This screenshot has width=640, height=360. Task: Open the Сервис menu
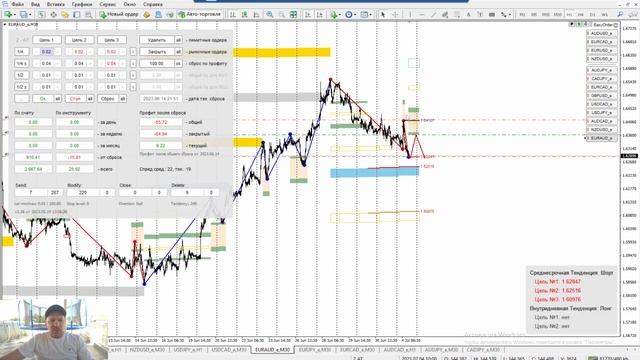pyautogui.click(x=108, y=4)
